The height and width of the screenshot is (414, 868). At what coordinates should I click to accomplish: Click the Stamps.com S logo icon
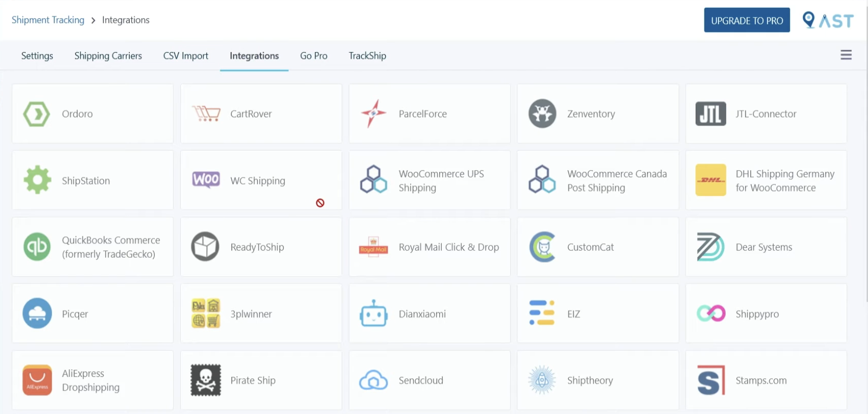(711, 380)
